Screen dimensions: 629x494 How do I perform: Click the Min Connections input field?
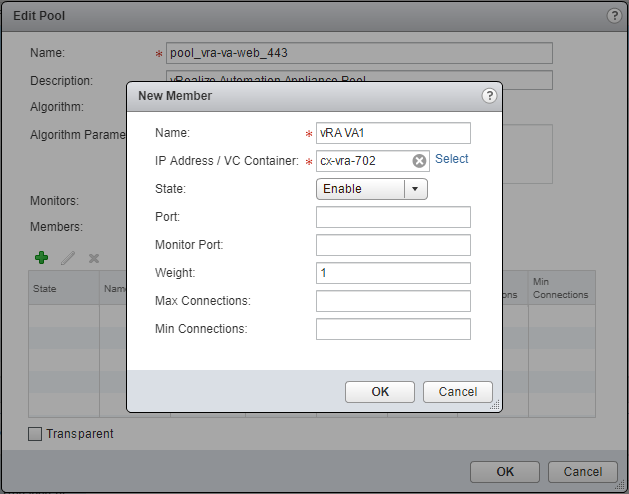coord(392,329)
